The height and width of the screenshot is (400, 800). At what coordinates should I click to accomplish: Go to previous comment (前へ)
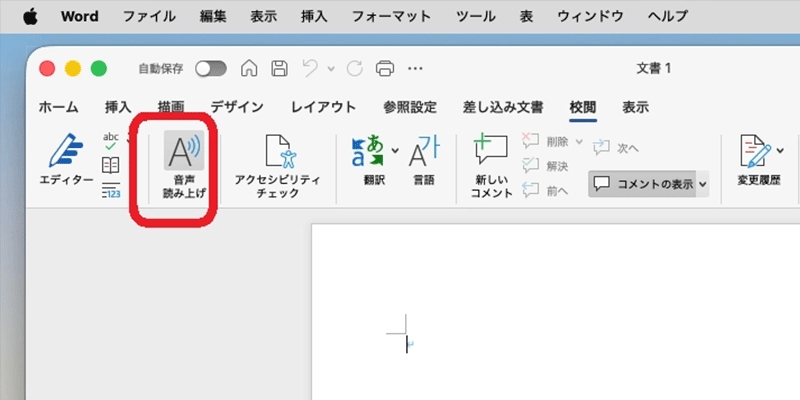tap(545, 190)
